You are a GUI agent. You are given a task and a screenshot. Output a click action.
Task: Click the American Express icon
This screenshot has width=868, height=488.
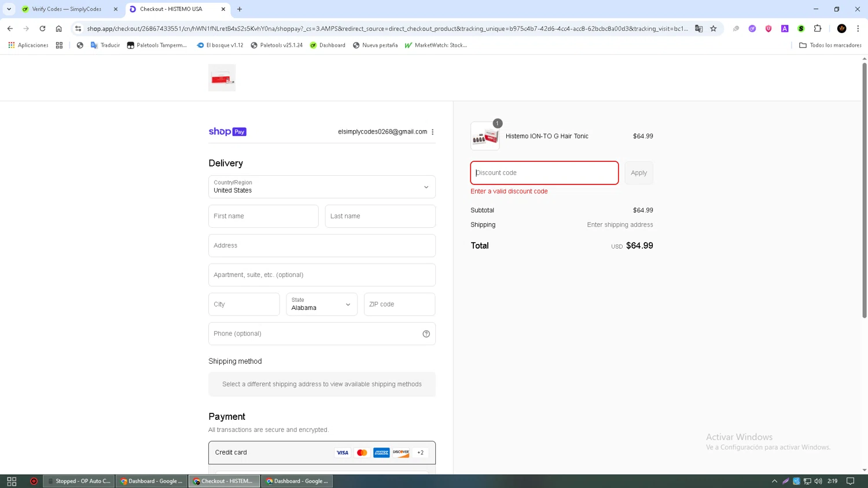[x=381, y=453]
